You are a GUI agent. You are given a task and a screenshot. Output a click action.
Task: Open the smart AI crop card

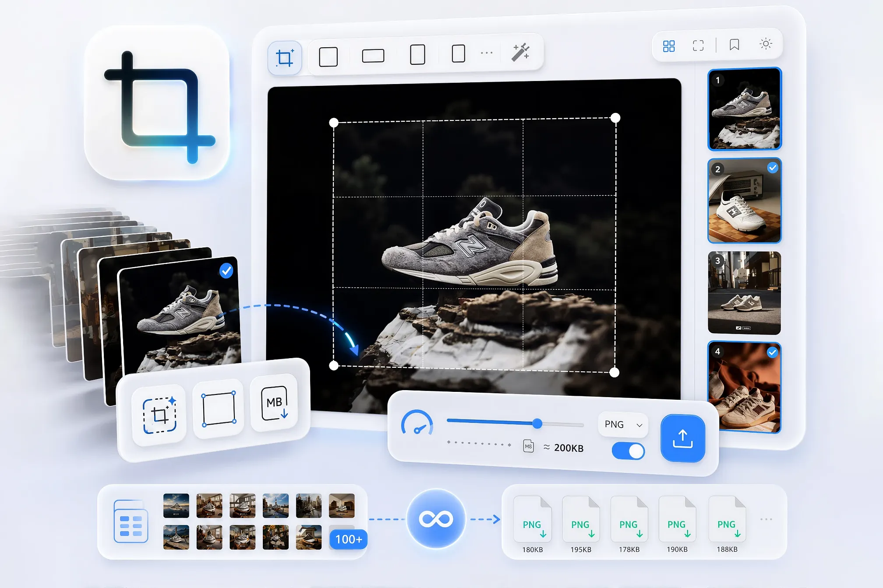coord(159,415)
